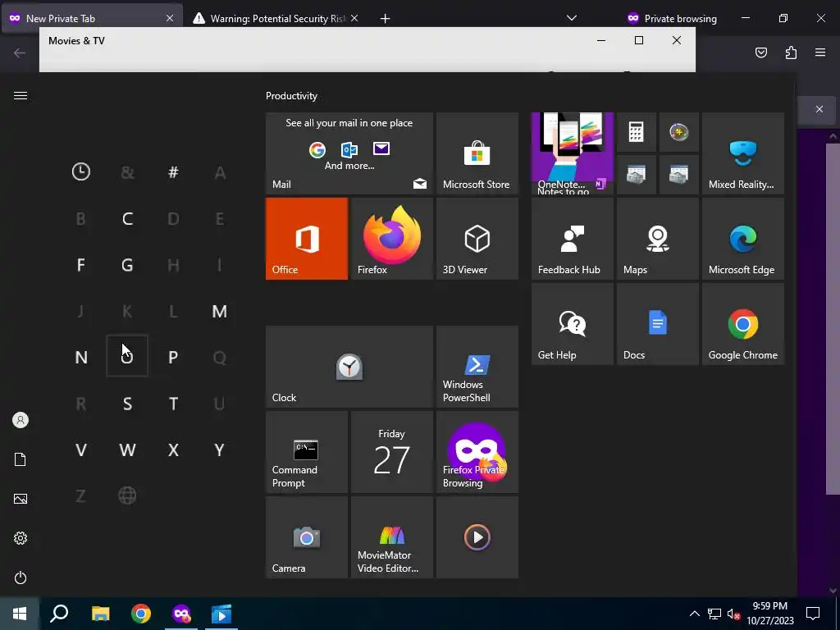Screen dimensions: 840x630
Task: Launch Microsoft Edge tile
Action: tap(743, 239)
